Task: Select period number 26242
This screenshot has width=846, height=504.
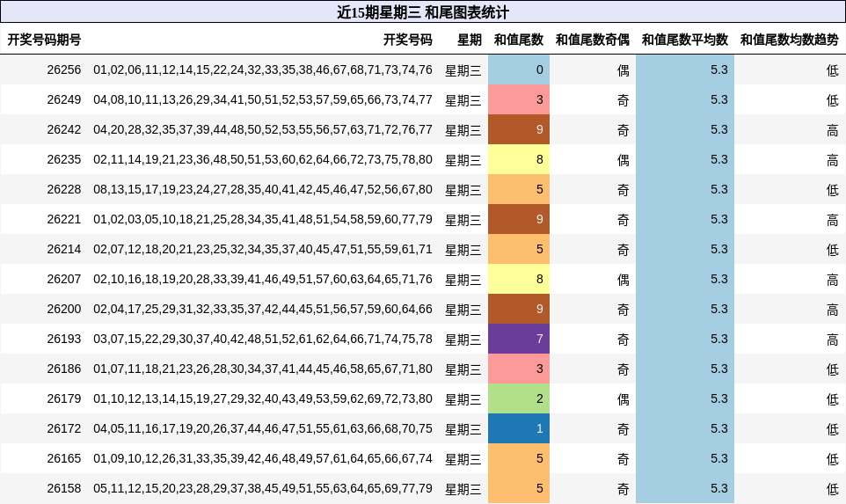Action: [63, 130]
